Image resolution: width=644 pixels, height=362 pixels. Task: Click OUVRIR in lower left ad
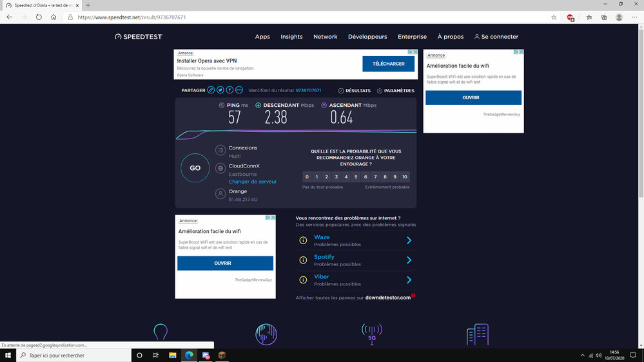click(x=225, y=263)
